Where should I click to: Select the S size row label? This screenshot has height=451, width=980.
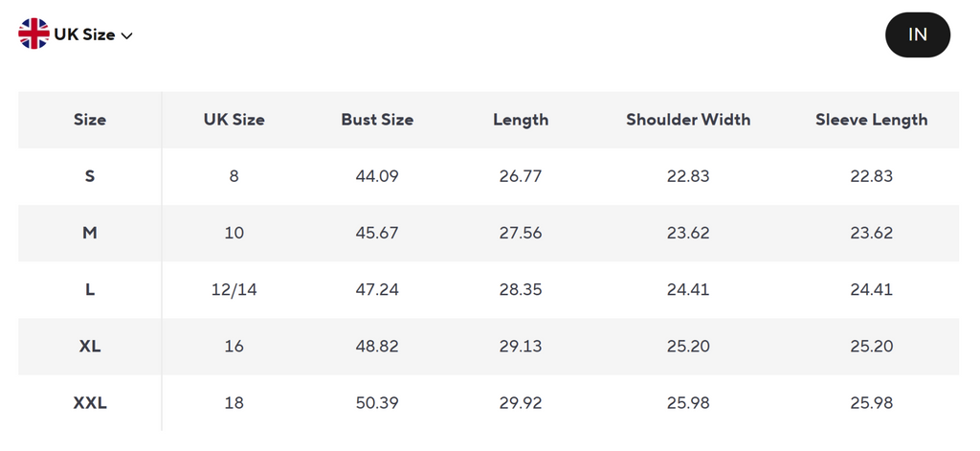click(x=90, y=176)
